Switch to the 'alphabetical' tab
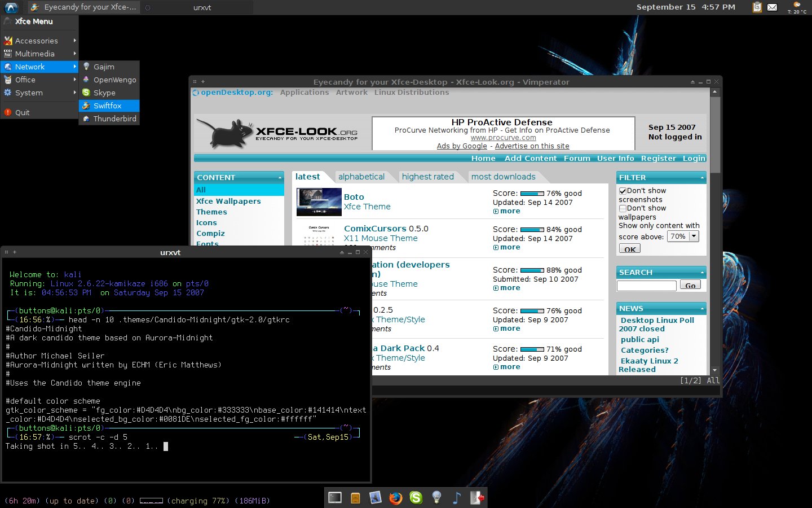 coord(361,177)
